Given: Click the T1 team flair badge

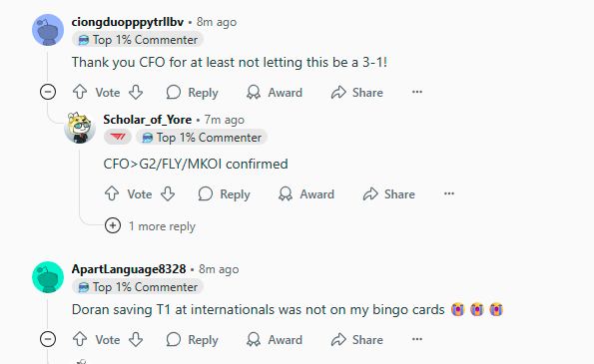Looking at the screenshot, I should point(118,137).
